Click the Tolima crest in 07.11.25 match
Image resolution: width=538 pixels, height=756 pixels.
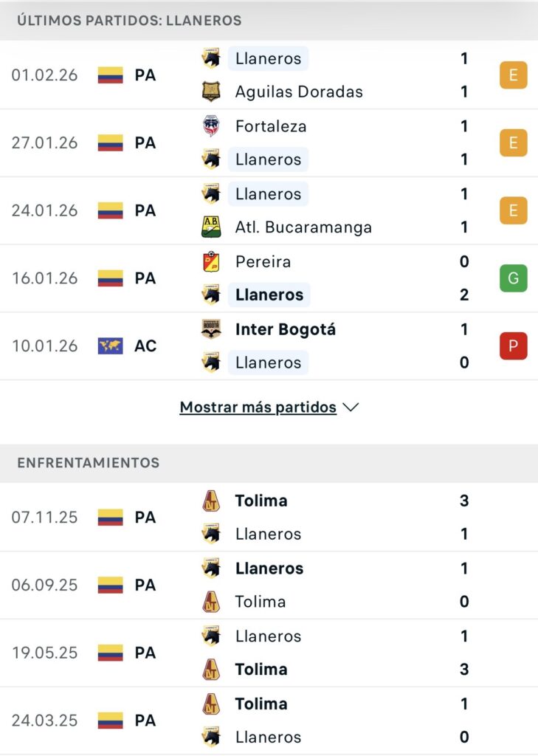click(211, 501)
